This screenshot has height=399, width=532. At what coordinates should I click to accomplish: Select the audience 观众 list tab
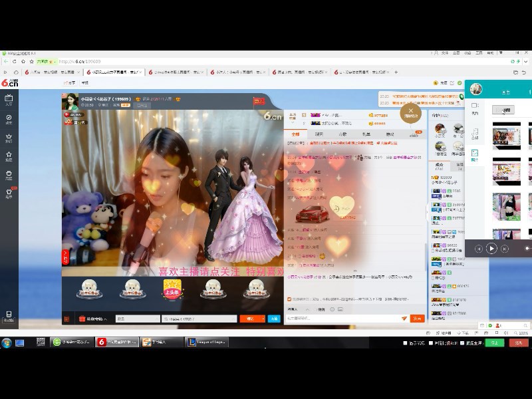[439, 166]
